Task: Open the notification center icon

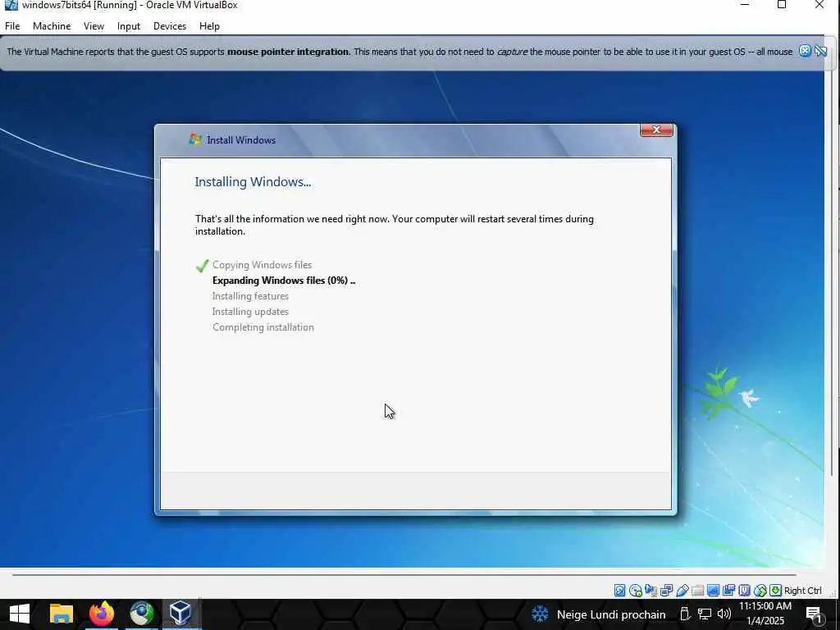Action: [815, 614]
